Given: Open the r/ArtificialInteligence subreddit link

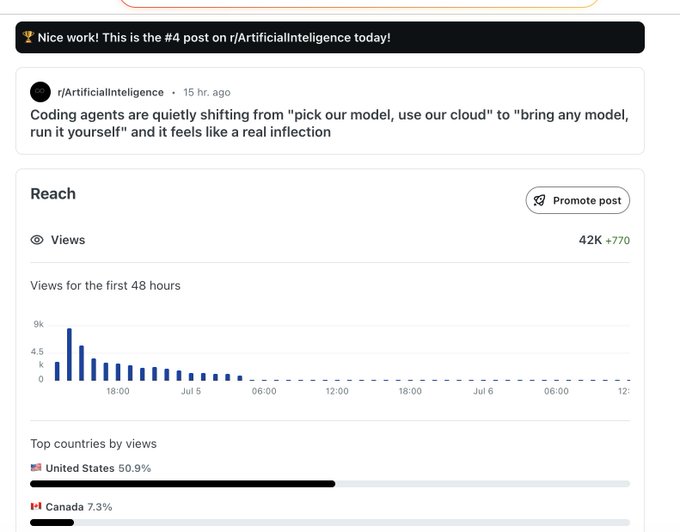Looking at the screenshot, I should tap(111, 92).
